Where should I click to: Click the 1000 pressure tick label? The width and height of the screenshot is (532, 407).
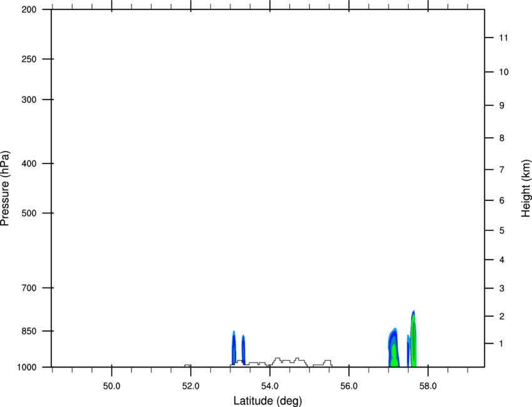[x=26, y=368]
